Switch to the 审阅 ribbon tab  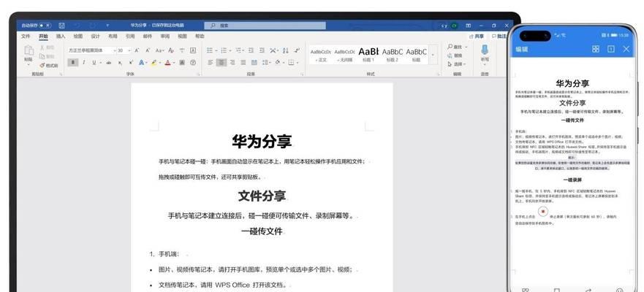point(164,36)
